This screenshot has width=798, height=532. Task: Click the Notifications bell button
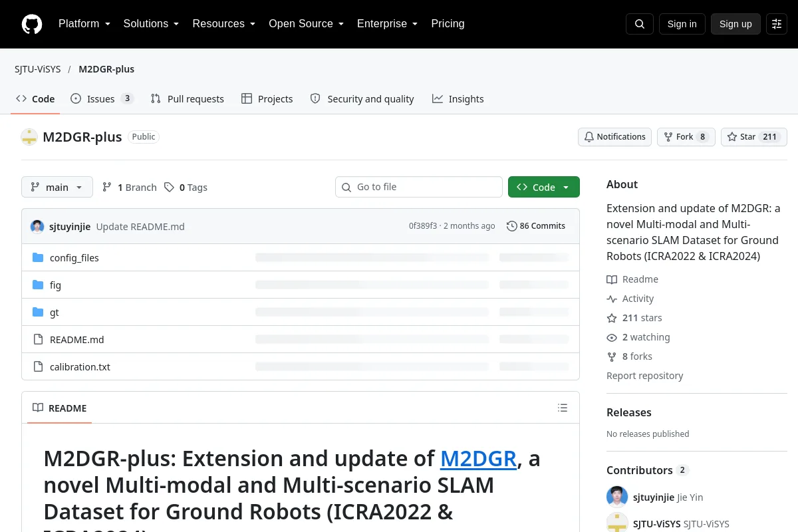pos(614,137)
